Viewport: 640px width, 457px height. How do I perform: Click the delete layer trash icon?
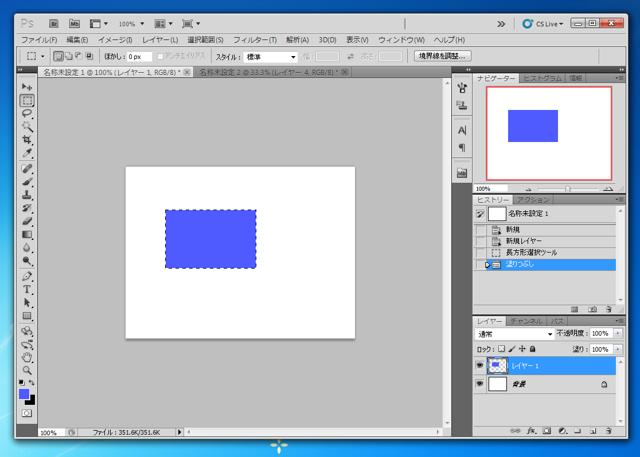[609, 431]
